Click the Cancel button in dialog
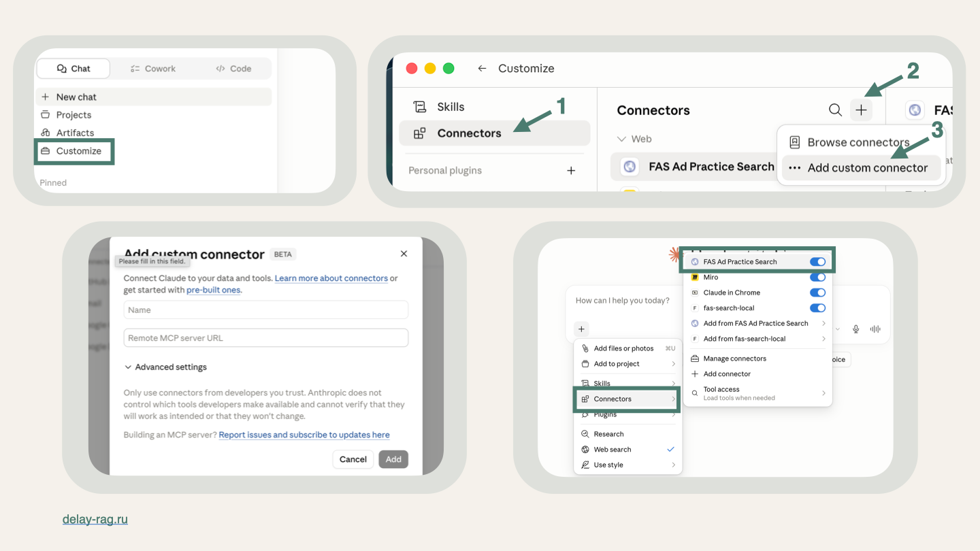Viewport: 980px width, 551px height. point(353,459)
